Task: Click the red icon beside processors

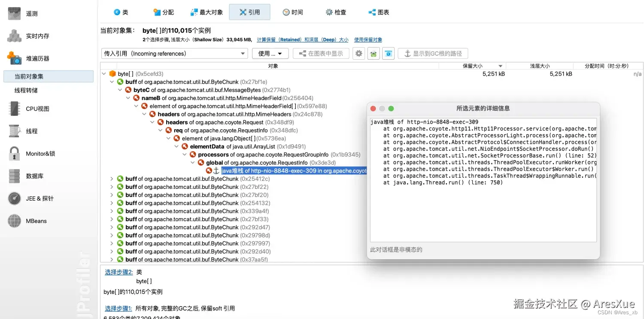Action: [x=193, y=155]
